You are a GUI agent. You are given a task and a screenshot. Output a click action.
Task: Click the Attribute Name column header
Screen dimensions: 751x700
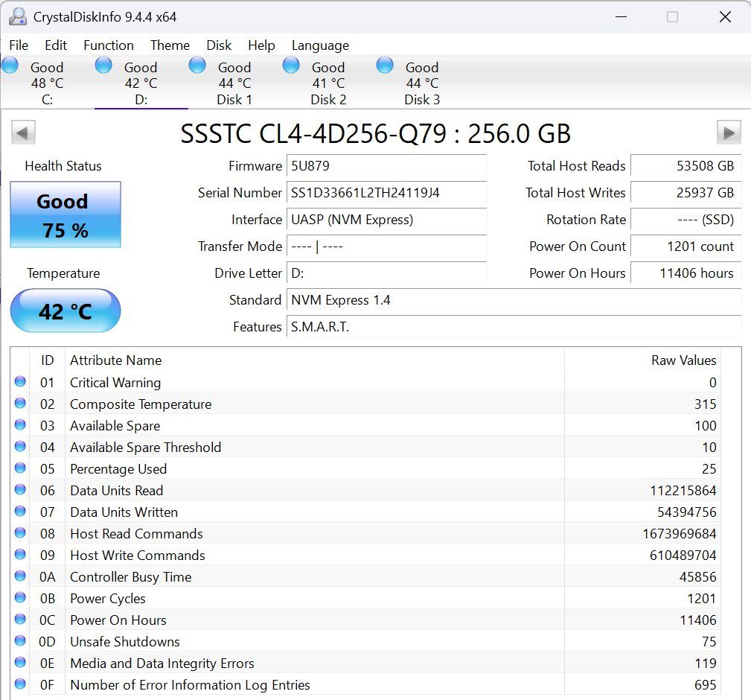315,360
